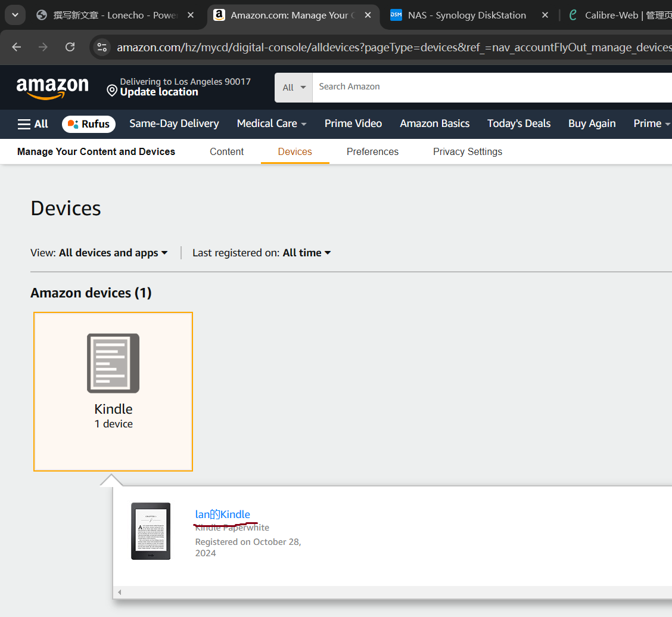Expand the Medical Care menu
672x617 pixels.
point(272,123)
